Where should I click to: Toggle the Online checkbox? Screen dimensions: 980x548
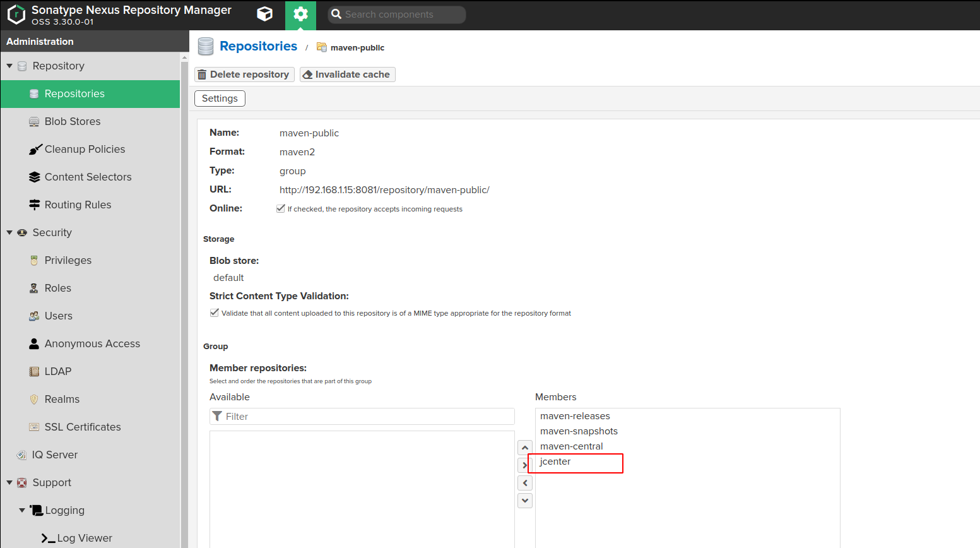[x=281, y=208]
